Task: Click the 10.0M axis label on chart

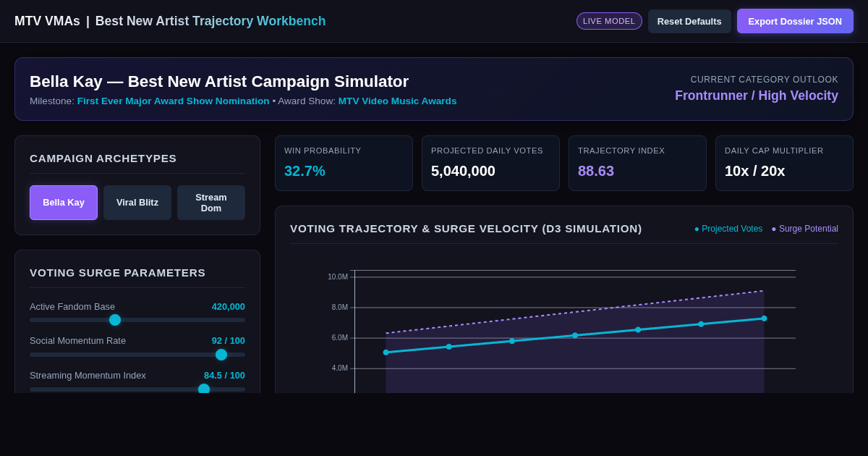Action: (338, 277)
